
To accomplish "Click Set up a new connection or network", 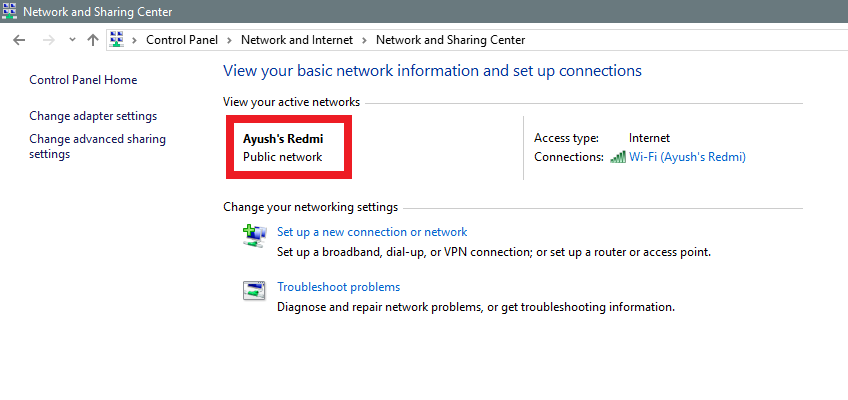I will pyautogui.click(x=372, y=232).
